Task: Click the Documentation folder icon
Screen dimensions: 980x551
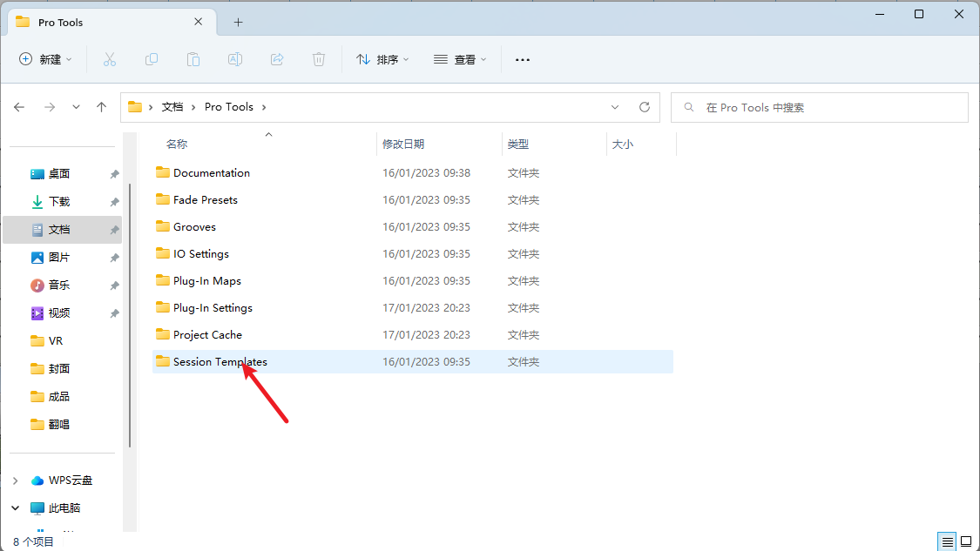Action: [x=163, y=172]
